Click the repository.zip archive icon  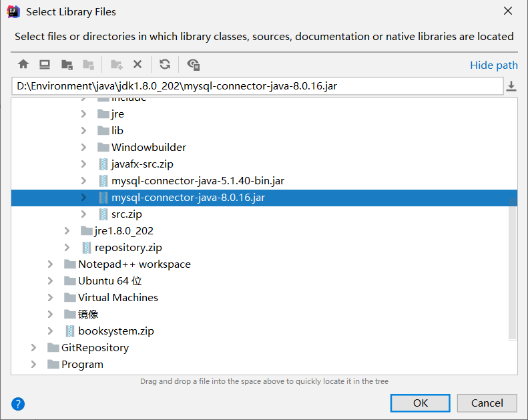point(87,248)
